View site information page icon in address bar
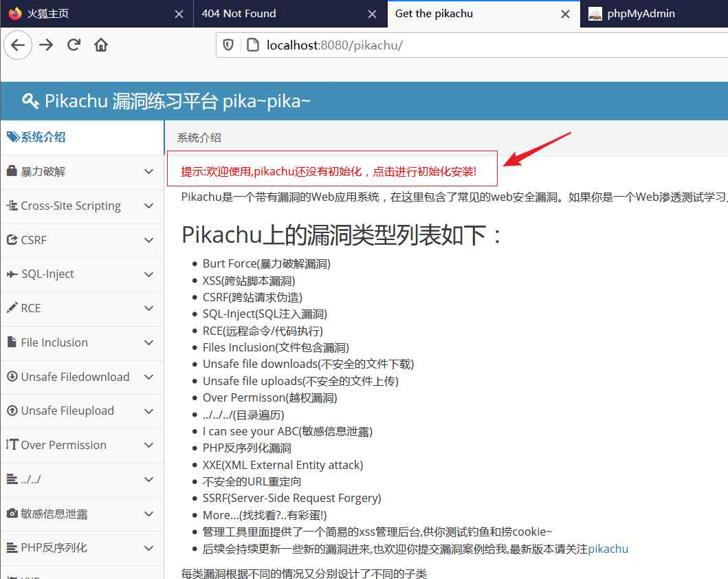 pyautogui.click(x=252, y=45)
